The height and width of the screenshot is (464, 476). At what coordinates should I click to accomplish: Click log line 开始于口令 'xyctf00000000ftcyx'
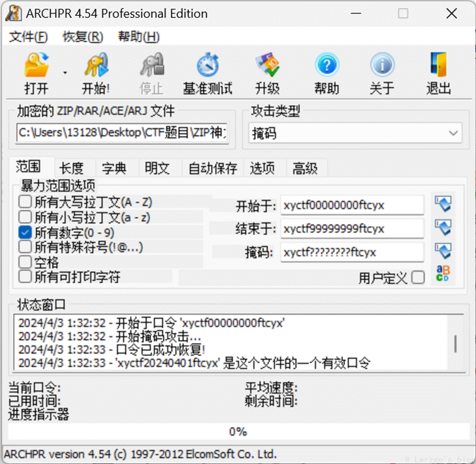point(152,323)
